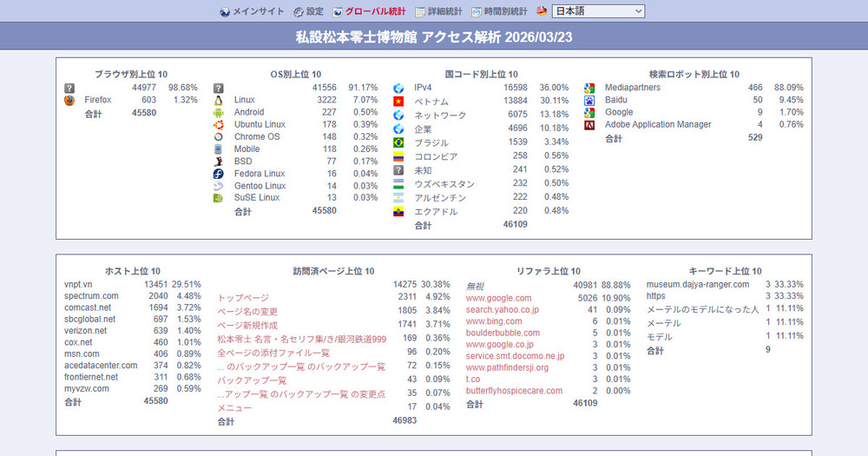The width and height of the screenshot is (868, 456).
Task: Select the museum.dajya-ranger.com keyword
Action: pos(698,285)
